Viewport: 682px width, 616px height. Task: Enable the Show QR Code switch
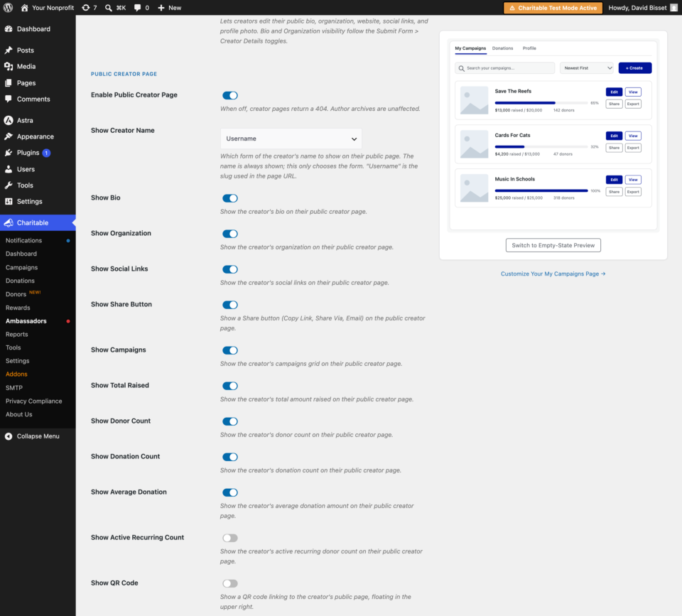(229, 583)
